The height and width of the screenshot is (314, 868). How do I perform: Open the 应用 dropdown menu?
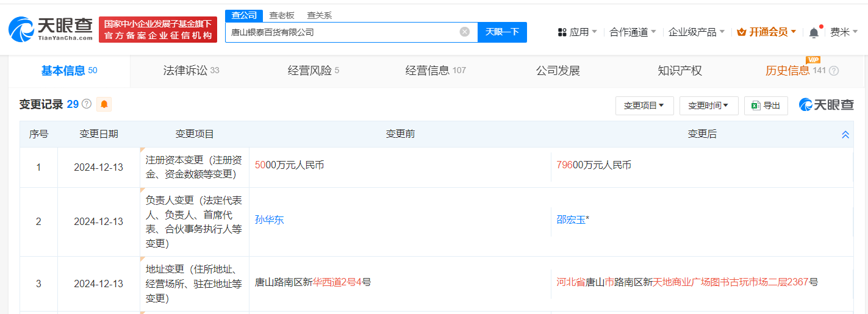(578, 32)
